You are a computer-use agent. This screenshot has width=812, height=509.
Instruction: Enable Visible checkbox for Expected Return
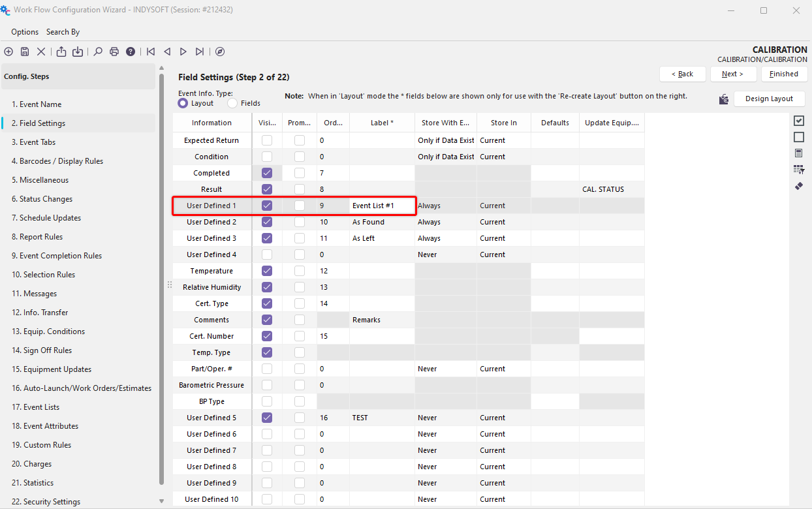266,140
